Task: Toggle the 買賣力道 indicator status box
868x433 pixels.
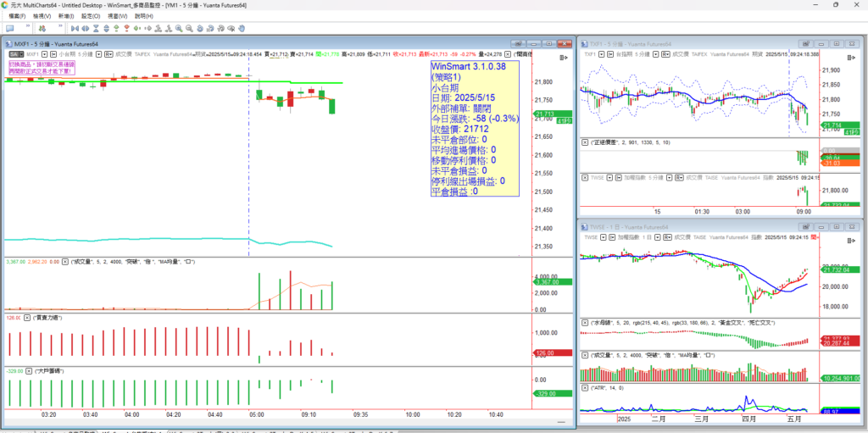Action: pos(26,318)
